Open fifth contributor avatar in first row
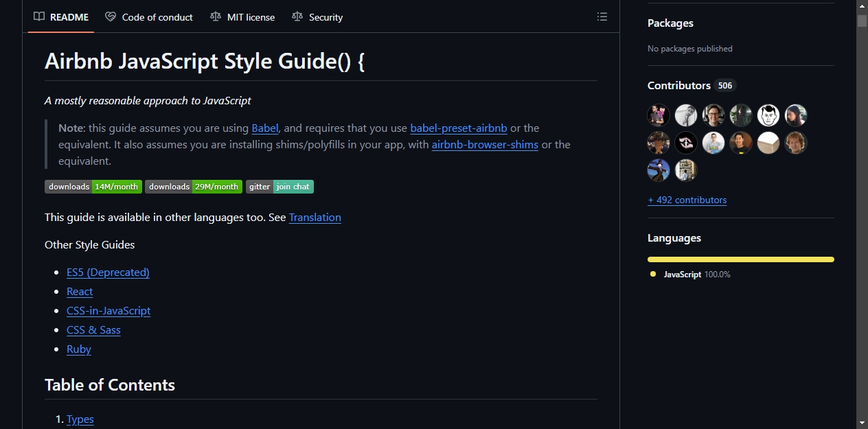The image size is (868, 429). pyautogui.click(x=768, y=115)
